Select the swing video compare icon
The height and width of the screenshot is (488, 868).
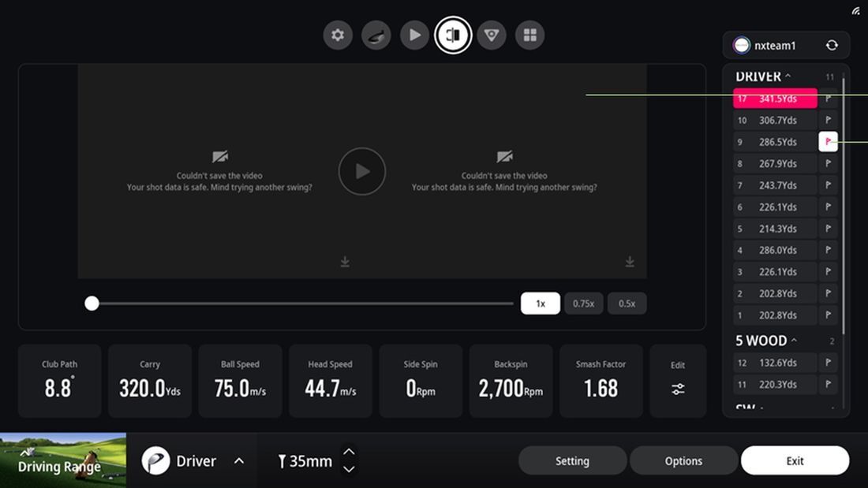(x=453, y=35)
